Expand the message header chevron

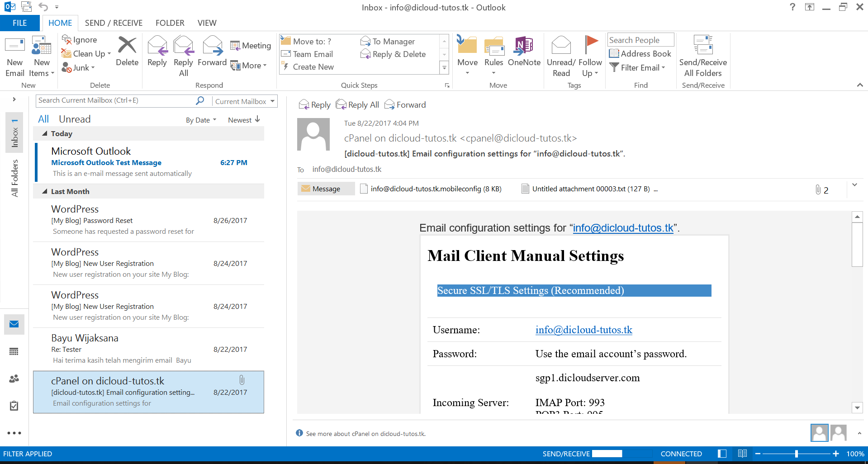tap(854, 185)
